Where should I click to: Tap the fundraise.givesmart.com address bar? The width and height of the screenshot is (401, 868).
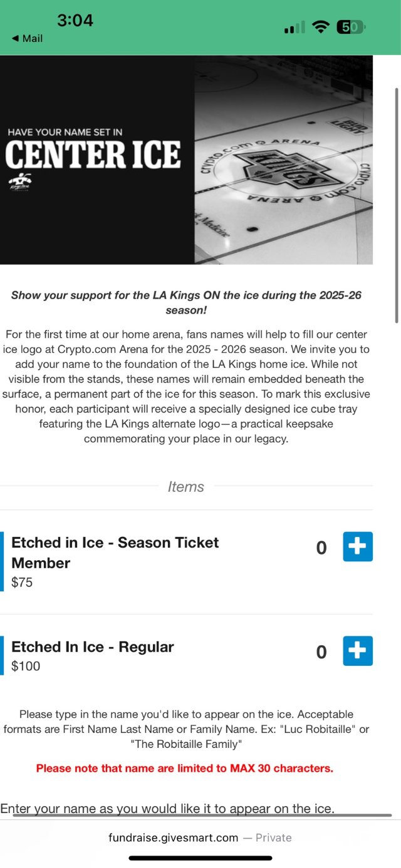(200, 837)
